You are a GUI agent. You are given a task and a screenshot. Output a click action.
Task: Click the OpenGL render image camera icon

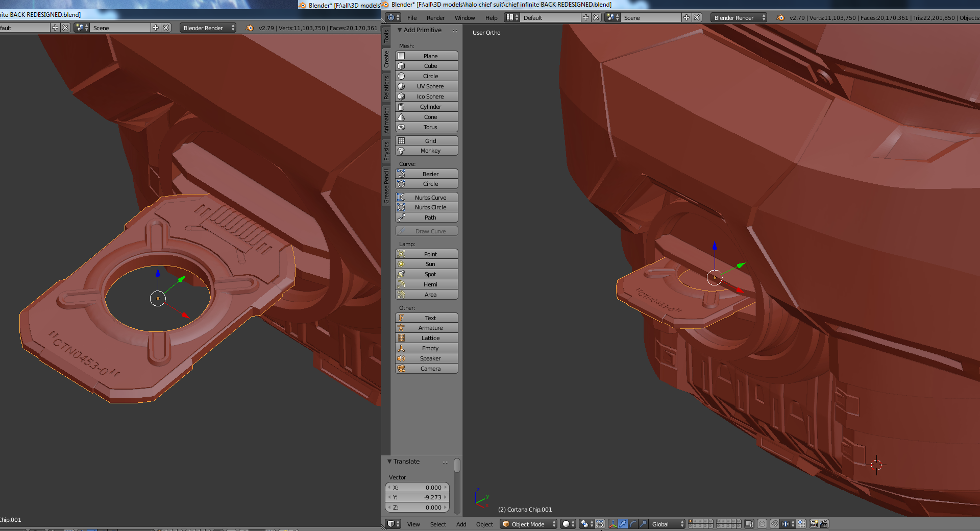click(814, 524)
